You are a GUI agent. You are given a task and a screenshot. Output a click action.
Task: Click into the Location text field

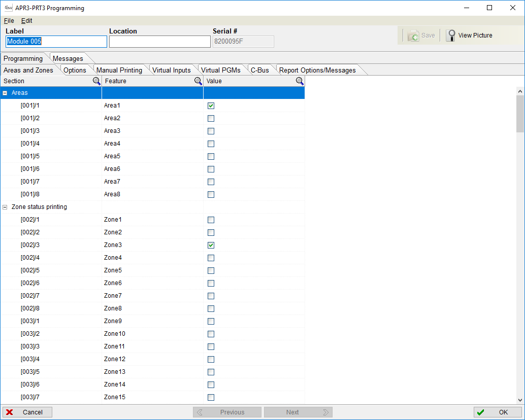(159, 42)
